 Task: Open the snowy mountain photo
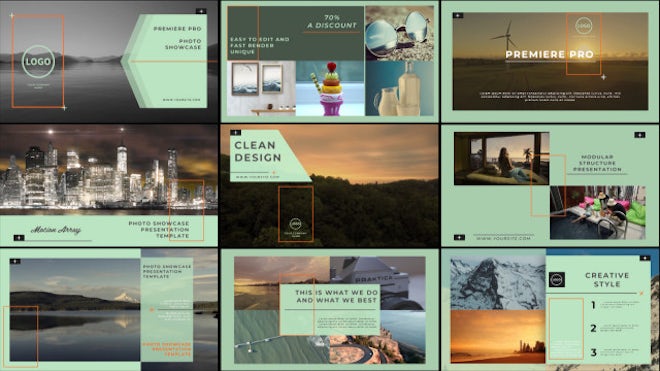[498, 282]
